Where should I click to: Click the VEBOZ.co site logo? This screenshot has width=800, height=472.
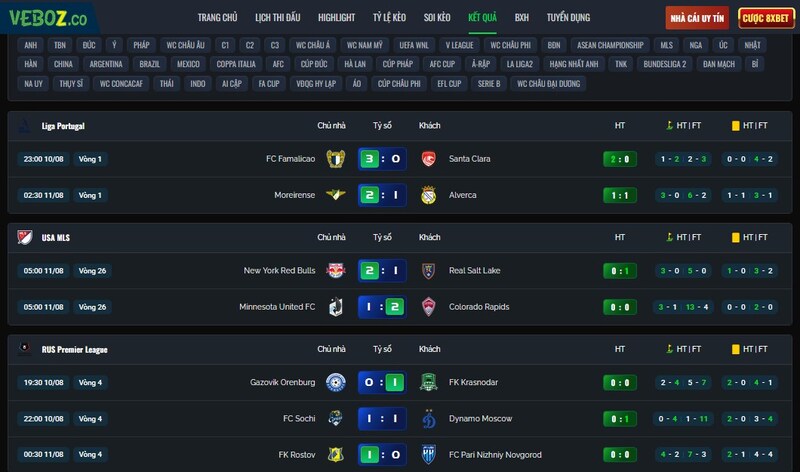(48, 18)
